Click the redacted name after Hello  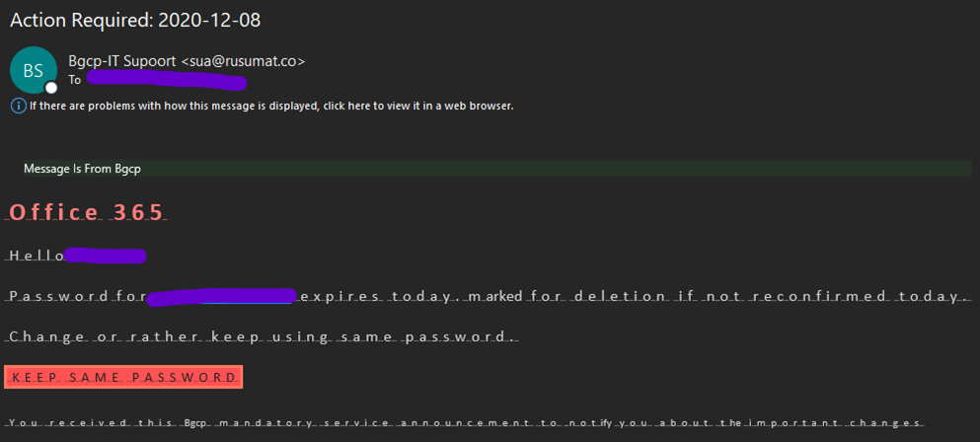tap(106, 257)
